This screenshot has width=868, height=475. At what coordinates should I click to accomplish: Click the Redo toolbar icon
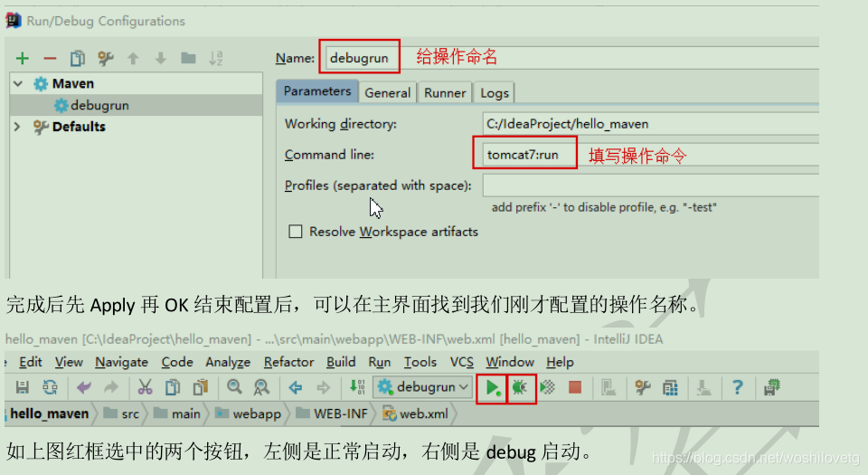(111, 387)
